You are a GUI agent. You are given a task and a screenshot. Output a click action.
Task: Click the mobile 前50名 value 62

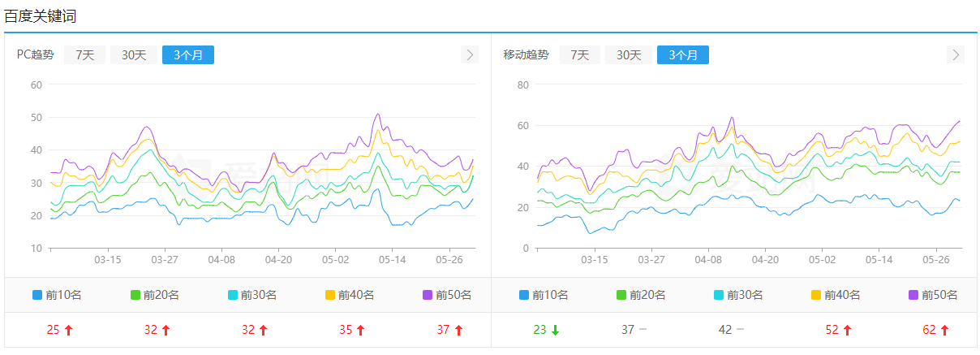929,330
